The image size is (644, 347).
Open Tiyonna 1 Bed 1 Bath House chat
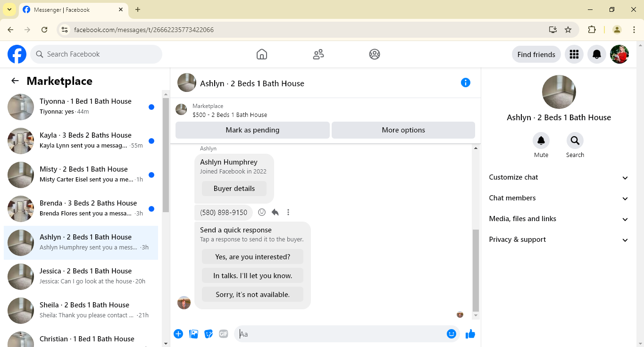pyautogui.click(x=81, y=107)
